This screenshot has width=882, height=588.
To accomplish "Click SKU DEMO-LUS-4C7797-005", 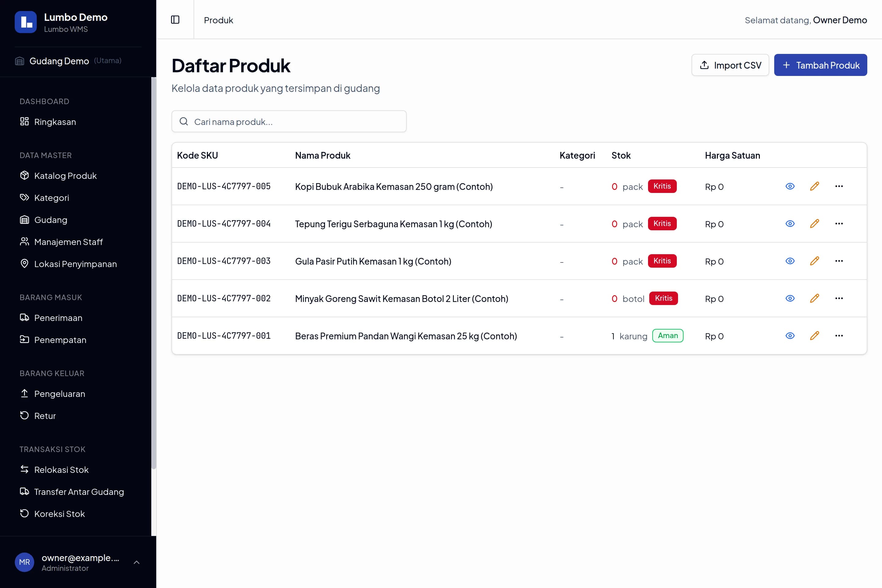I will [224, 187].
